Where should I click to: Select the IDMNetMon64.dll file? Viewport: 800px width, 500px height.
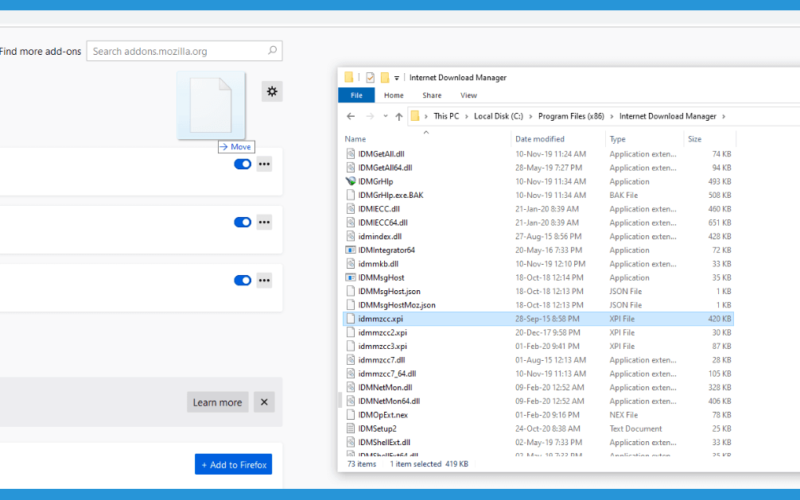389,401
